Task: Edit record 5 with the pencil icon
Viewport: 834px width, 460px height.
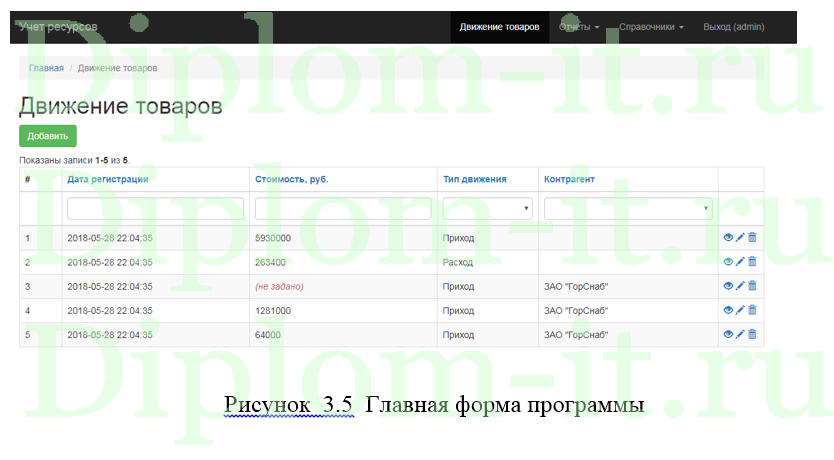Action: coord(740,334)
